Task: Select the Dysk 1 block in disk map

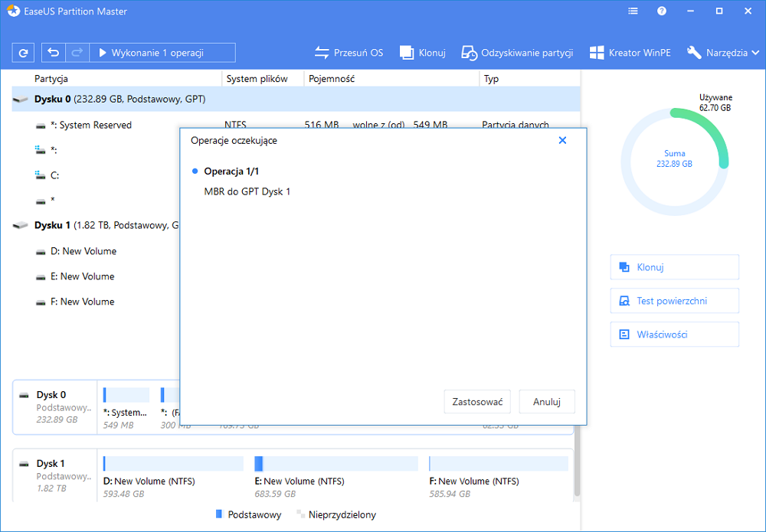Action: [54, 475]
